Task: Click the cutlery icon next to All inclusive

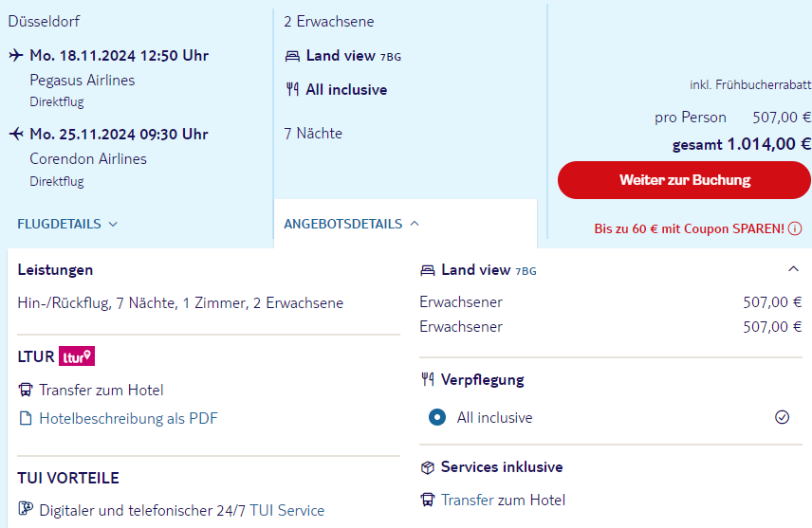Action: click(292, 90)
